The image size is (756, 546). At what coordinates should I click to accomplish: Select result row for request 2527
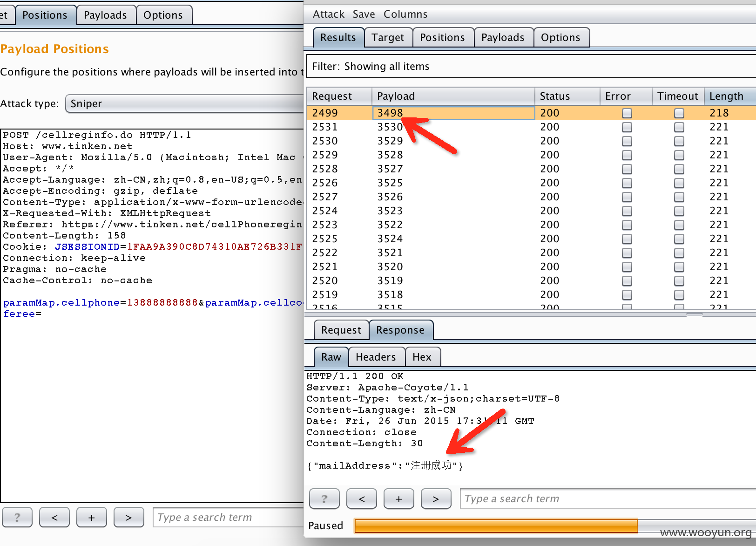531,197
